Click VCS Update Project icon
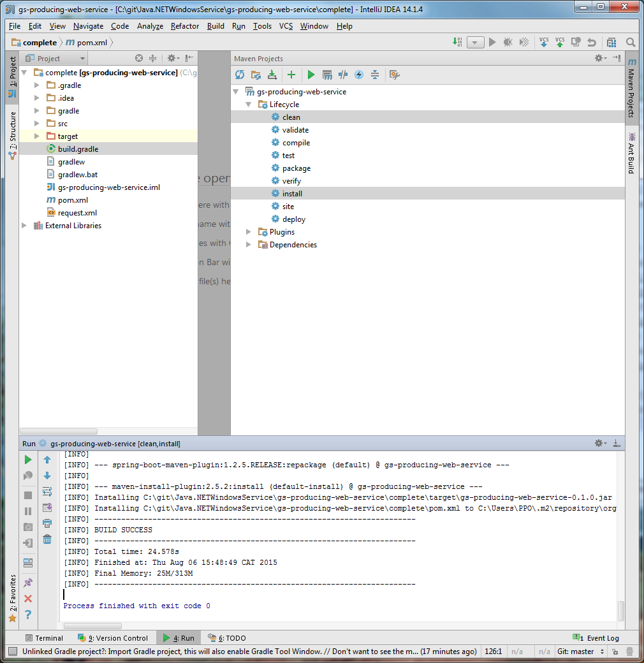 544,42
